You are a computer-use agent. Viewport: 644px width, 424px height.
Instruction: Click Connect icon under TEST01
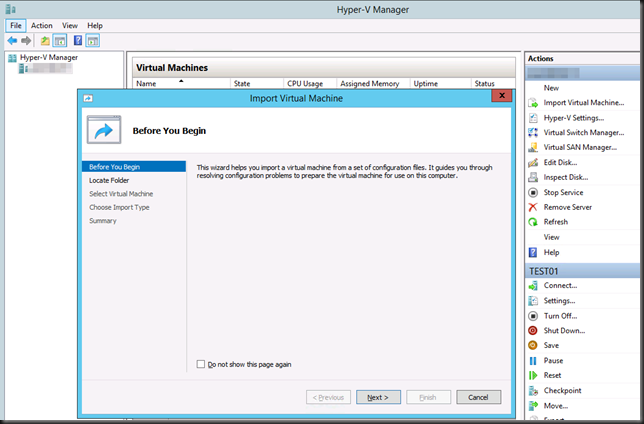coord(533,286)
